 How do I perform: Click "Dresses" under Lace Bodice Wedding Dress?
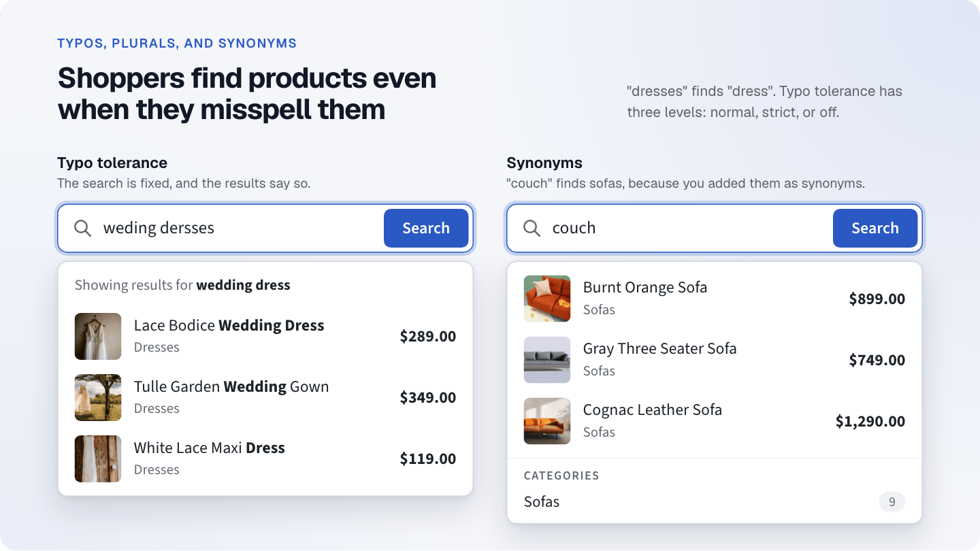click(157, 348)
